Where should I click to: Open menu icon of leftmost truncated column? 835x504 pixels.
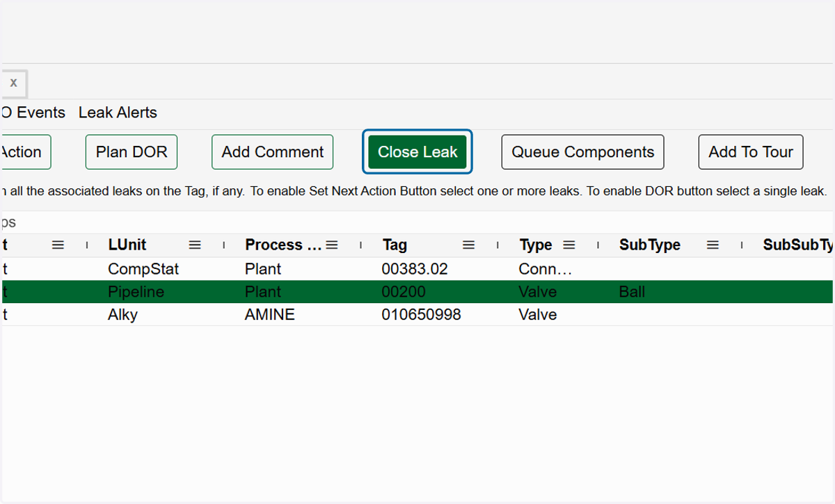pos(58,245)
